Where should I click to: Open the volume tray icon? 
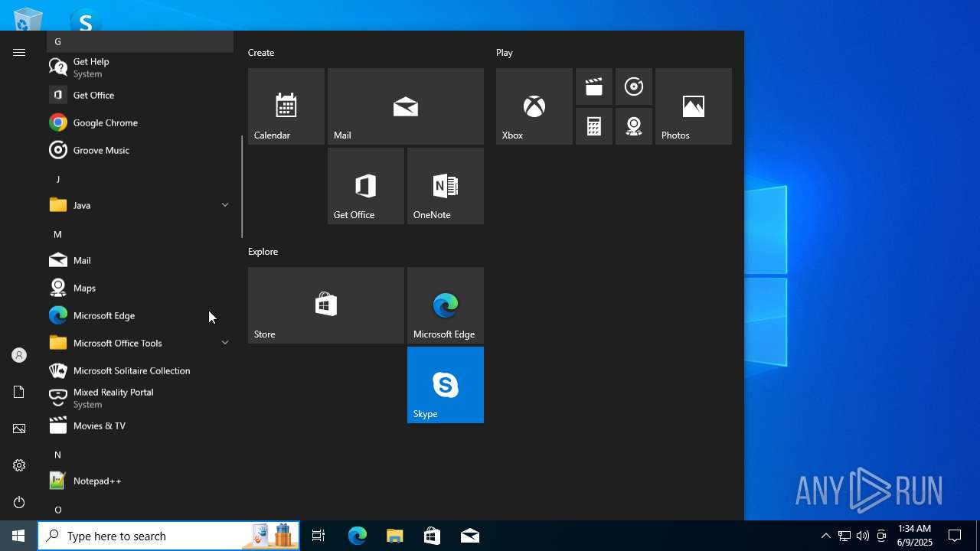[863, 536]
